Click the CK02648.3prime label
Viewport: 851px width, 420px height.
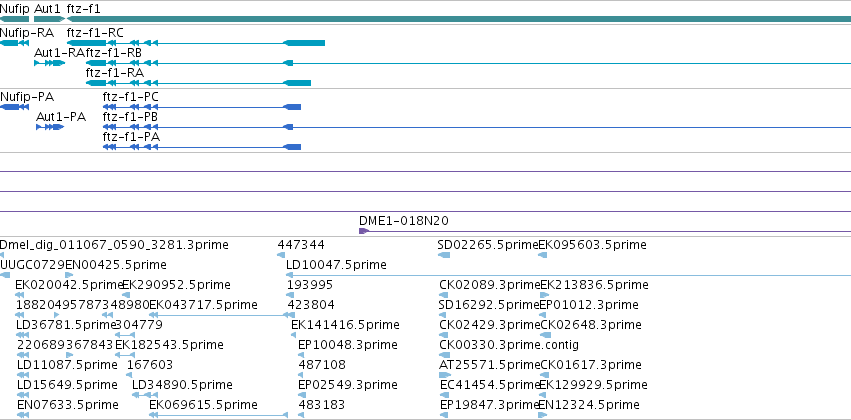pos(591,325)
